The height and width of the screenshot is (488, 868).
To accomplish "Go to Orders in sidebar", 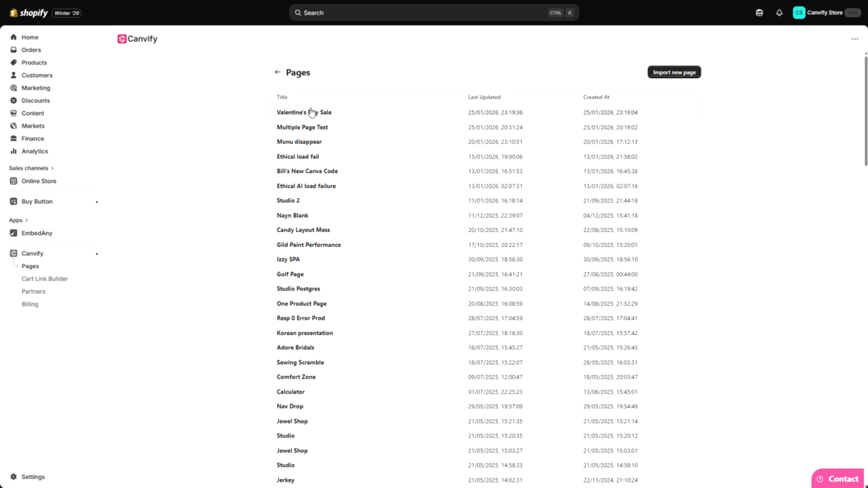I will tap(31, 50).
